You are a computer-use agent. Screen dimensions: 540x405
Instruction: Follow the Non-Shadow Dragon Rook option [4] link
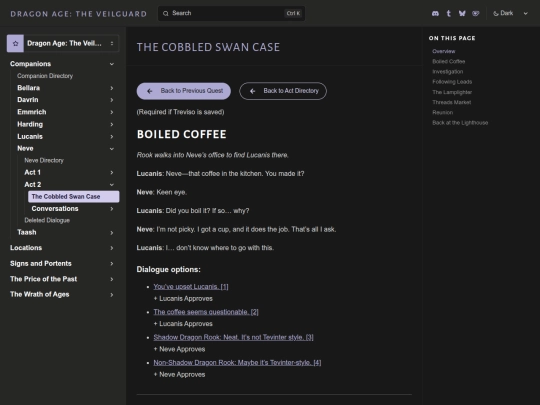pos(237,363)
